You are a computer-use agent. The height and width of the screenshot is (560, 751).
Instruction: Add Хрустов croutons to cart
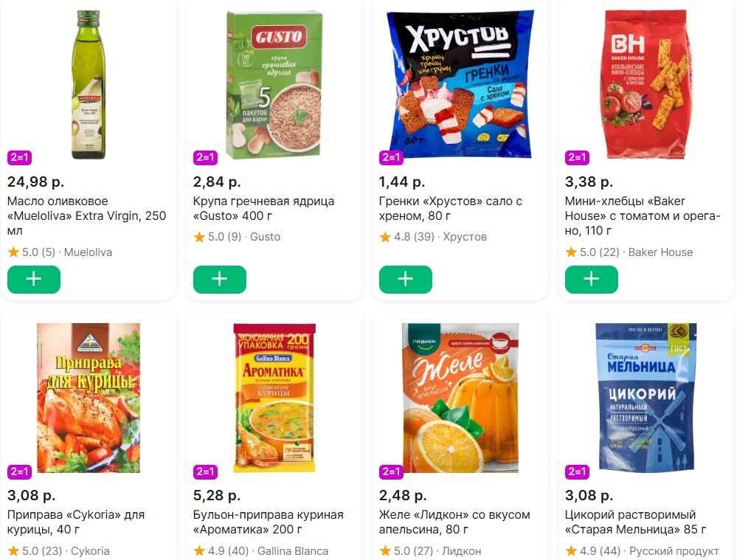(406, 280)
